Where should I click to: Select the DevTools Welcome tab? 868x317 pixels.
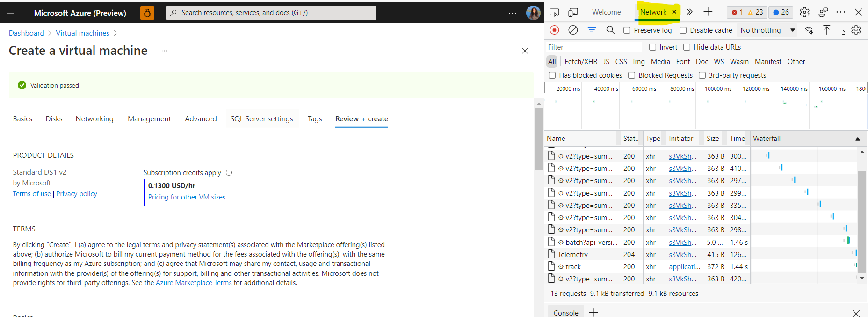point(607,12)
